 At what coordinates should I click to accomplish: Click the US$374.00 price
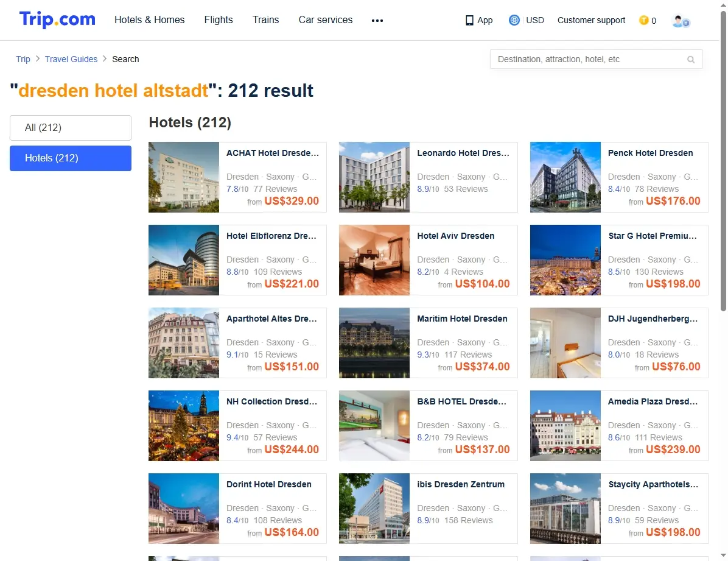(x=483, y=366)
